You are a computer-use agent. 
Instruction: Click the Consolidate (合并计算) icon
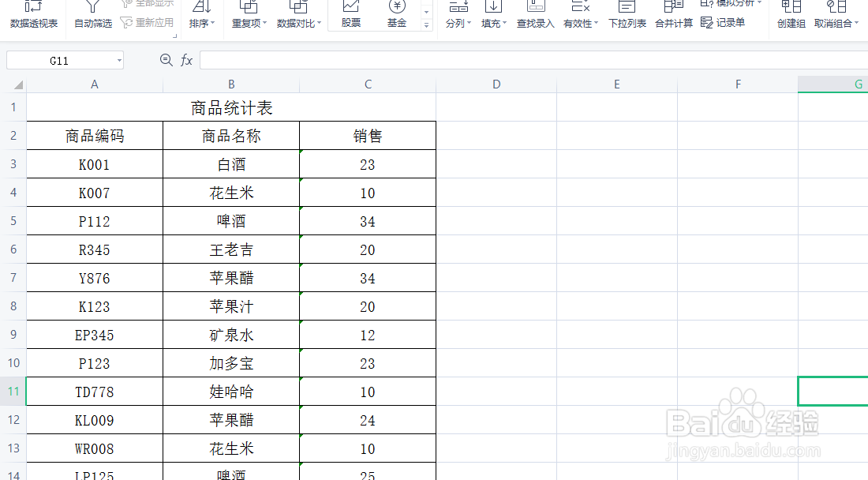point(672,16)
